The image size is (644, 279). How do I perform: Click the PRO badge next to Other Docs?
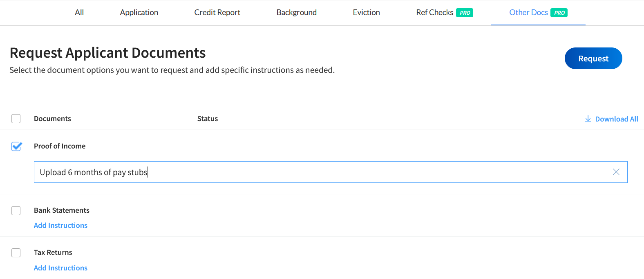(559, 13)
